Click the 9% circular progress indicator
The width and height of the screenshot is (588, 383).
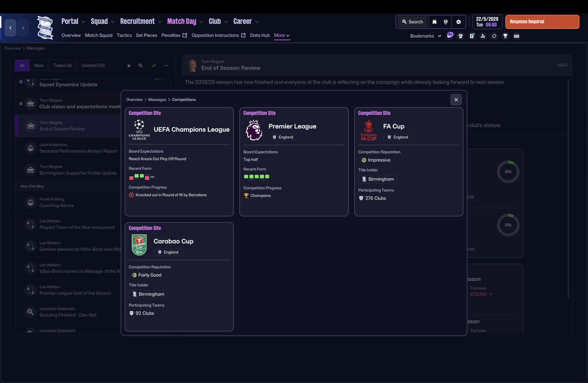(508, 171)
